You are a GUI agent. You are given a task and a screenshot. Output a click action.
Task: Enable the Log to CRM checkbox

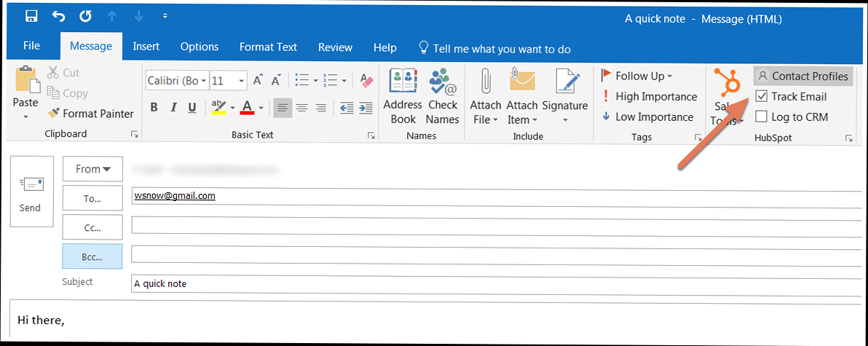tap(761, 117)
